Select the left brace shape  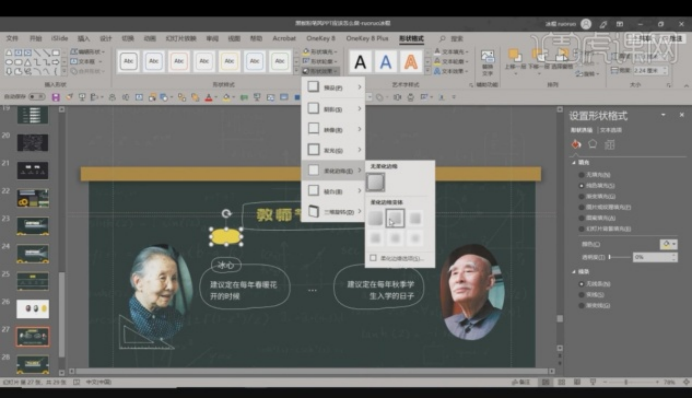pos(56,71)
